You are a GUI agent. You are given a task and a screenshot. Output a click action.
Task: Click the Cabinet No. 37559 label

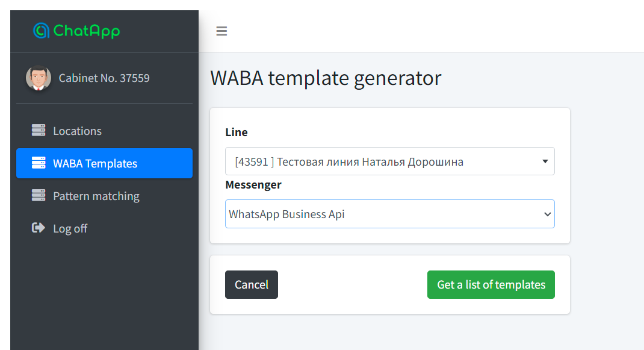tap(104, 78)
